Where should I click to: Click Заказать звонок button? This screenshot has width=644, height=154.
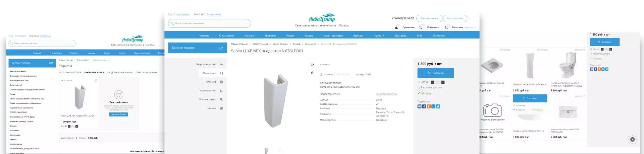[x=429, y=18]
